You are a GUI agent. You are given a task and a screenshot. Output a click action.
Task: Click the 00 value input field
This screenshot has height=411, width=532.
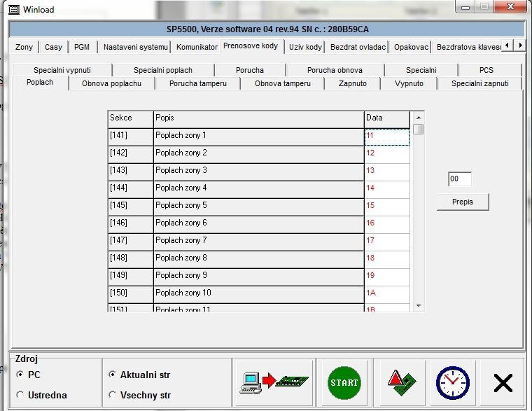pos(460,179)
